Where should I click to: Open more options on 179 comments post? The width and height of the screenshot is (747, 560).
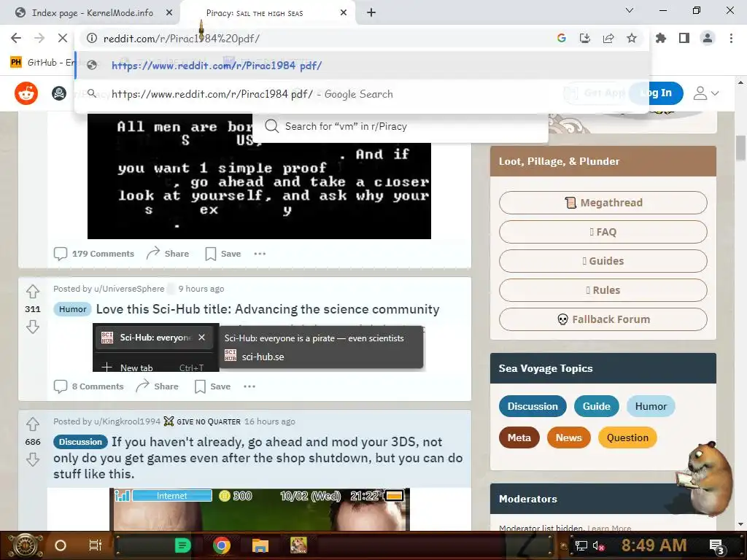[260, 254]
